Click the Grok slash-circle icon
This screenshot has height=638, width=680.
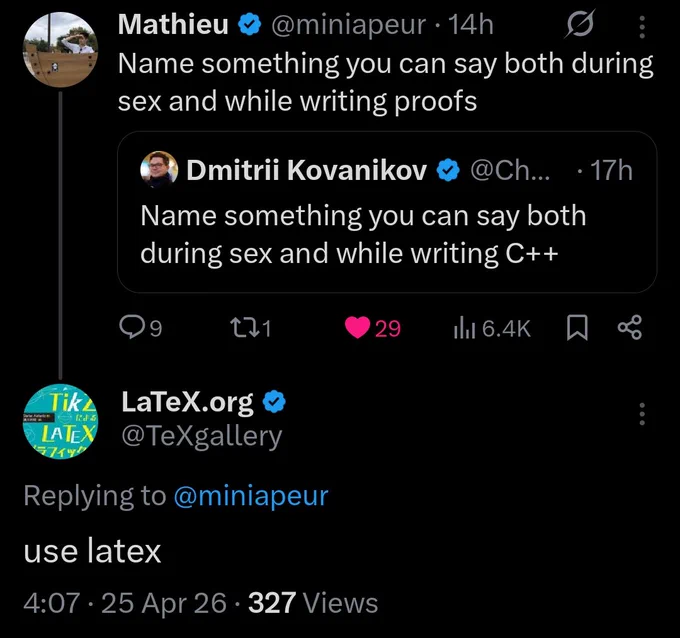(x=580, y=24)
